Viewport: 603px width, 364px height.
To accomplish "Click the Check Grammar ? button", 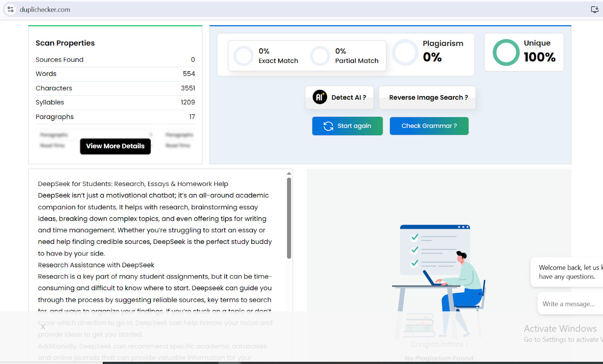I will coord(429,126).
